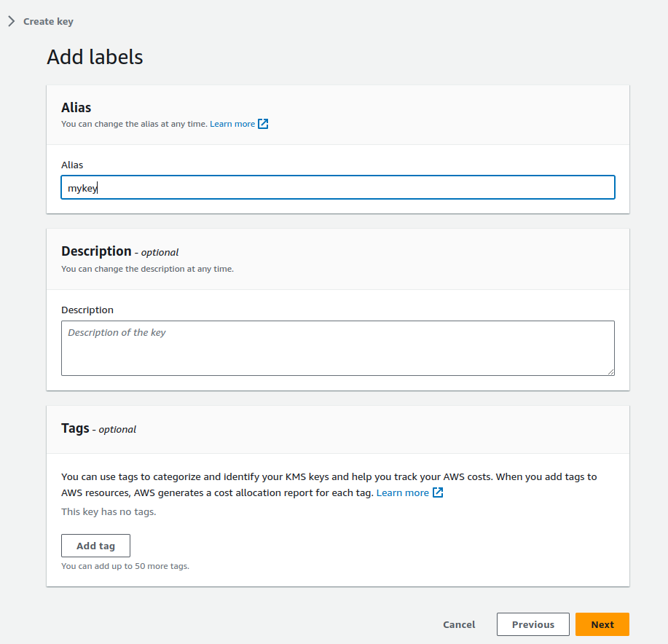
Task: Click the external-link icon beside Alias Learn more
Action: pyautogui.click(x=264, y=123)
